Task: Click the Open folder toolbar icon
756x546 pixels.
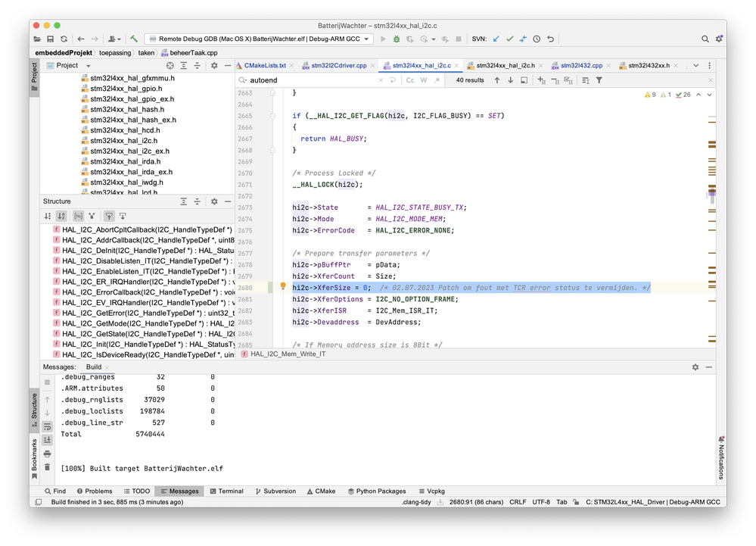Action: (37, 39)
